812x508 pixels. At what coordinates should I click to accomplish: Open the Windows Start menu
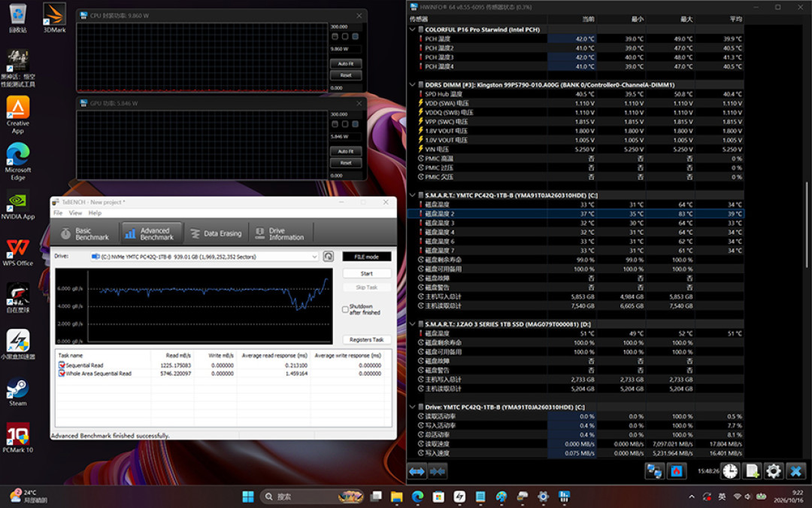coord(248,497)
